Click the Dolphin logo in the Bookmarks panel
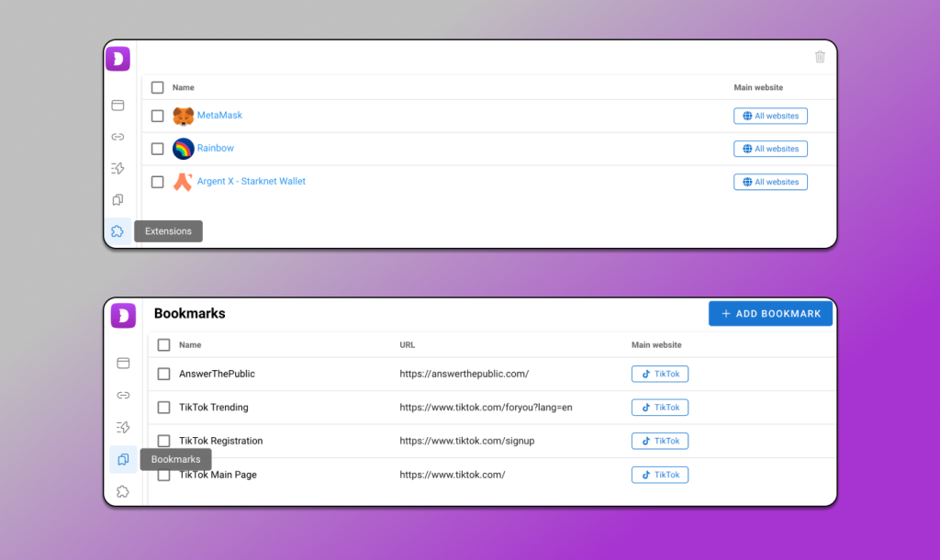940x560 pixels. pyautogui.click(x=123, y=315)
